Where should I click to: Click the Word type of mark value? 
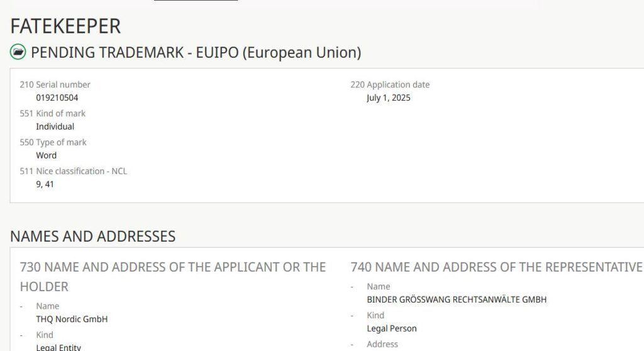tap(46, 155)
